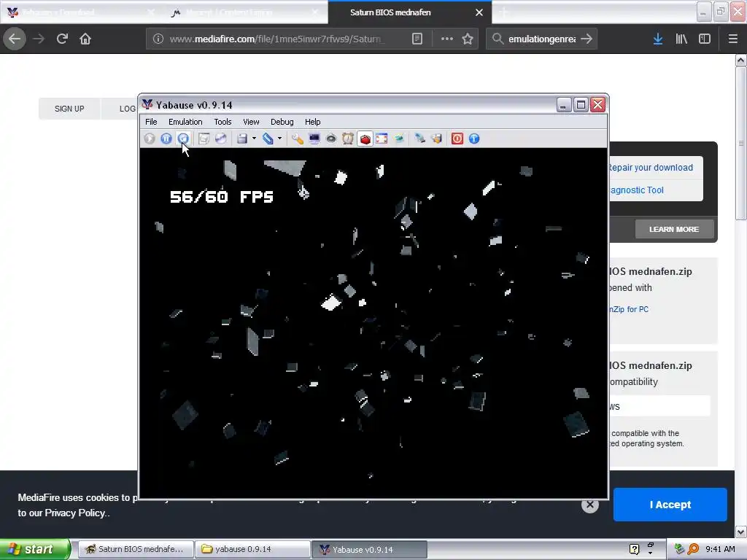
Task: Click the Screenshot toolbar icon
Action: [x=204, y=139]
